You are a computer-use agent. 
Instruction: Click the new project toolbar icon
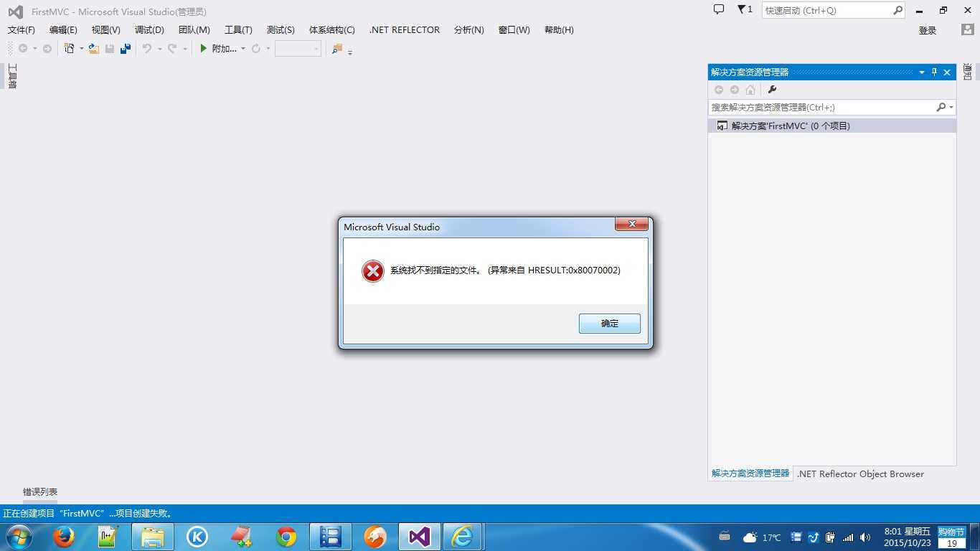70,48
